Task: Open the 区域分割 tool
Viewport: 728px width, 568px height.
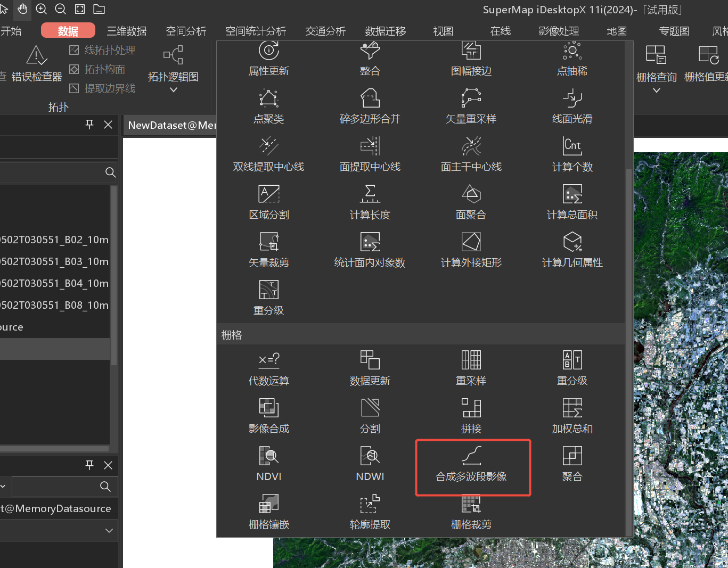Action: tap(269, 203)
